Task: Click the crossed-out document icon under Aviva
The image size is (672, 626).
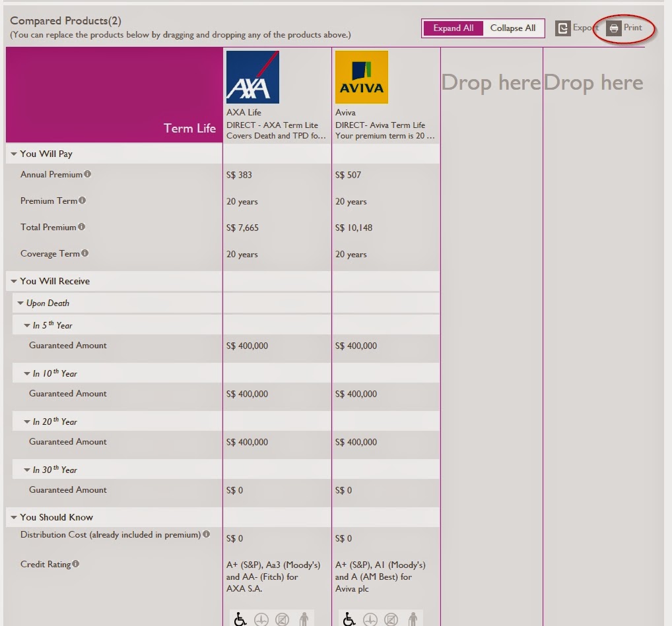Action: coord(391,619)
